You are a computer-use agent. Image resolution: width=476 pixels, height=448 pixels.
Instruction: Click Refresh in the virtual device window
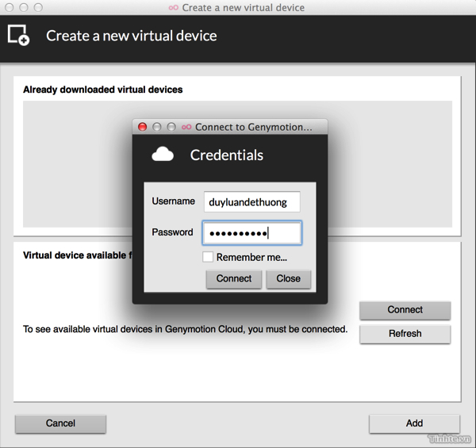coord(405,334)
